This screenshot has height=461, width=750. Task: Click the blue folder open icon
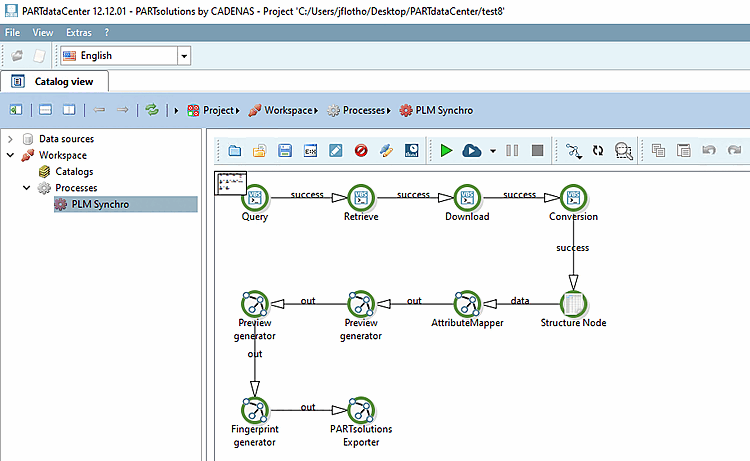click(234, 151)
